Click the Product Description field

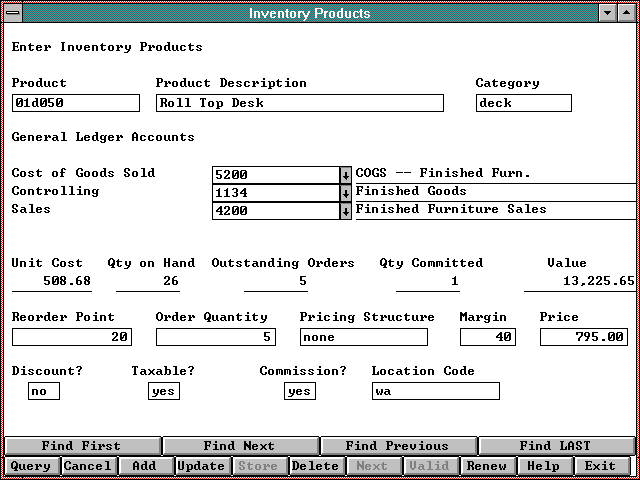point(299,103)
